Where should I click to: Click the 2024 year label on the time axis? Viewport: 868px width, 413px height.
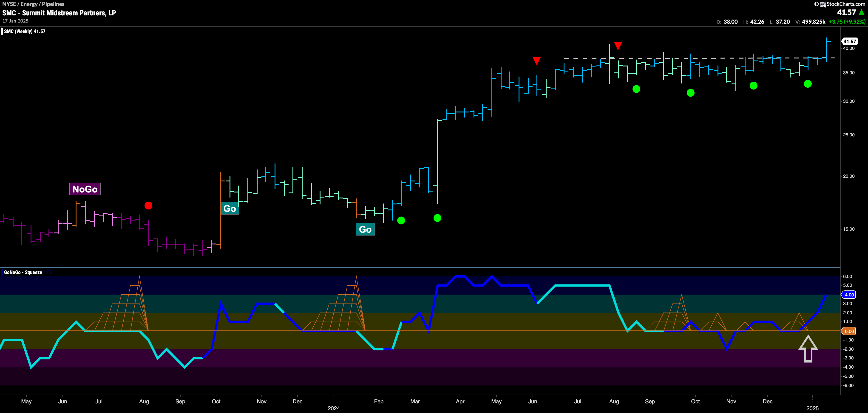(x=334, y=408)
